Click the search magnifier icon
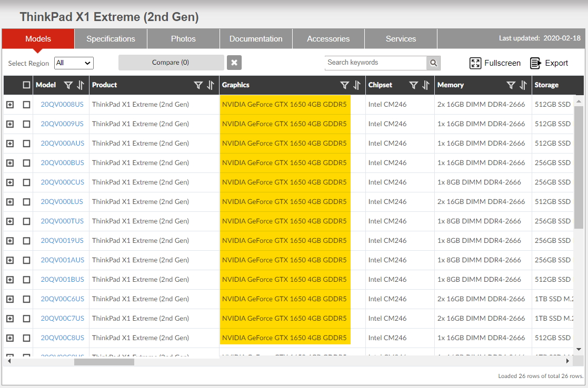 [434, 63]
